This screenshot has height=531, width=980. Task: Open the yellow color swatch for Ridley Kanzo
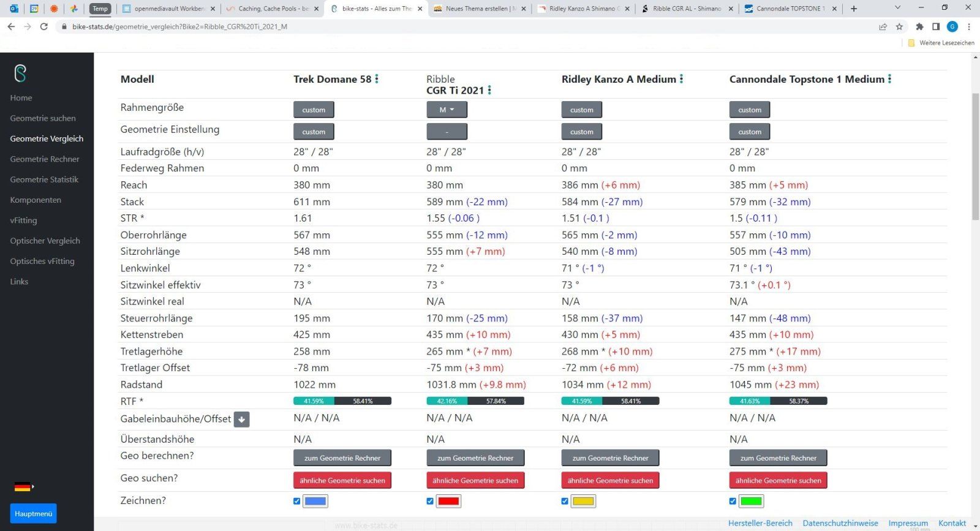pyautogui.click(x=583, y=501)
